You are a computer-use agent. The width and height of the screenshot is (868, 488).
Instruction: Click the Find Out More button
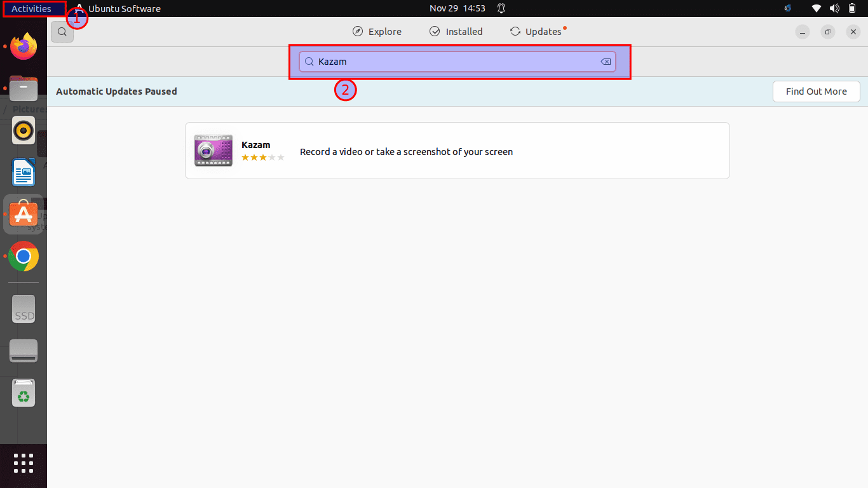(x=816, y=91)
